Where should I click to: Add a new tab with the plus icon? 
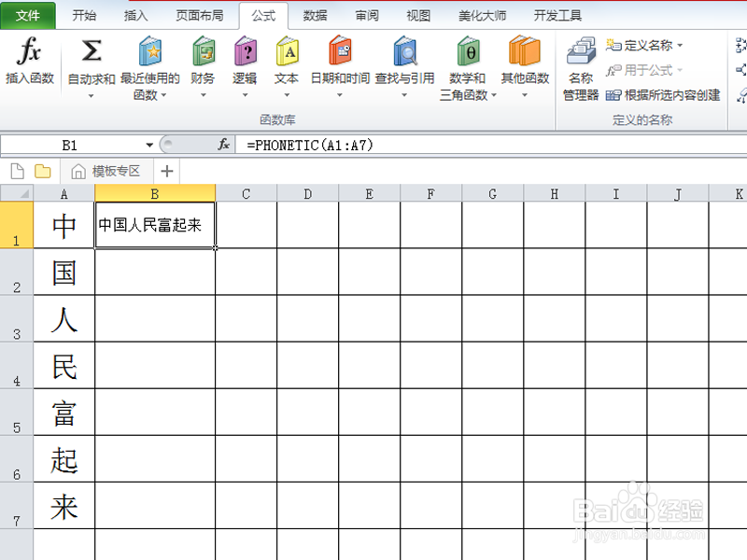167,171
